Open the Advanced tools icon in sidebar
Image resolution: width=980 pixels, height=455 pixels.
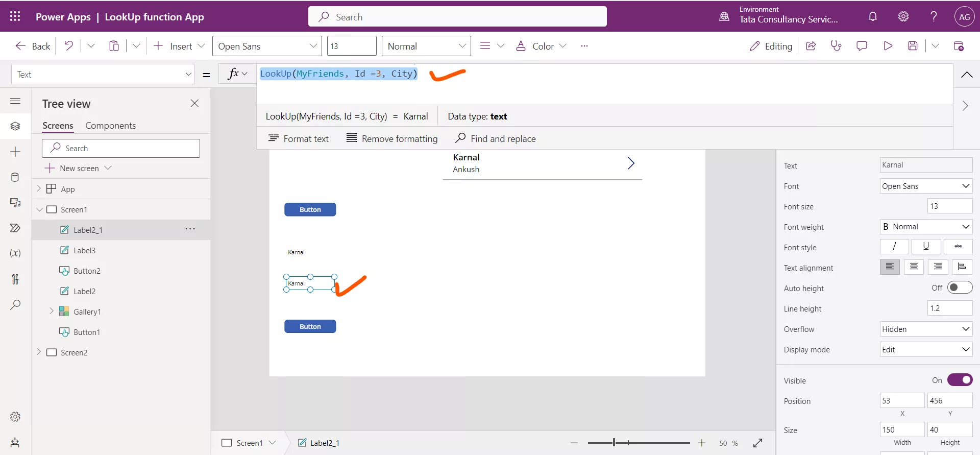tap(15, 279)
